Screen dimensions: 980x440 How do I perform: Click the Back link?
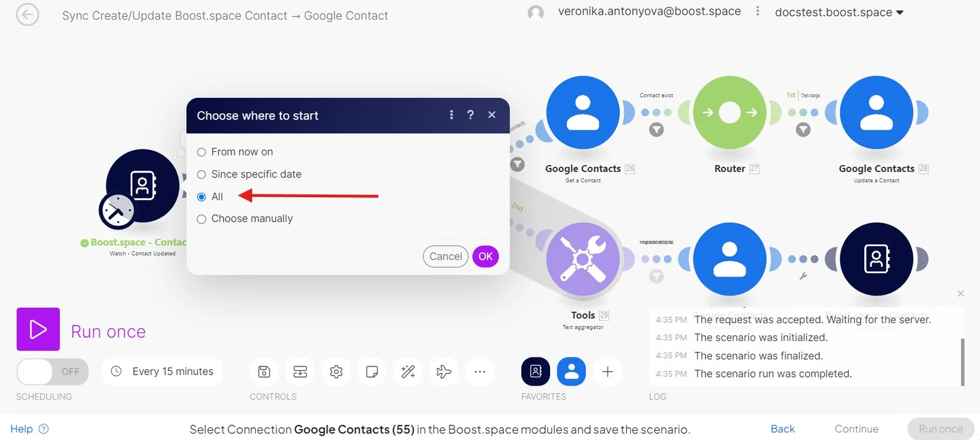point(783,429)
